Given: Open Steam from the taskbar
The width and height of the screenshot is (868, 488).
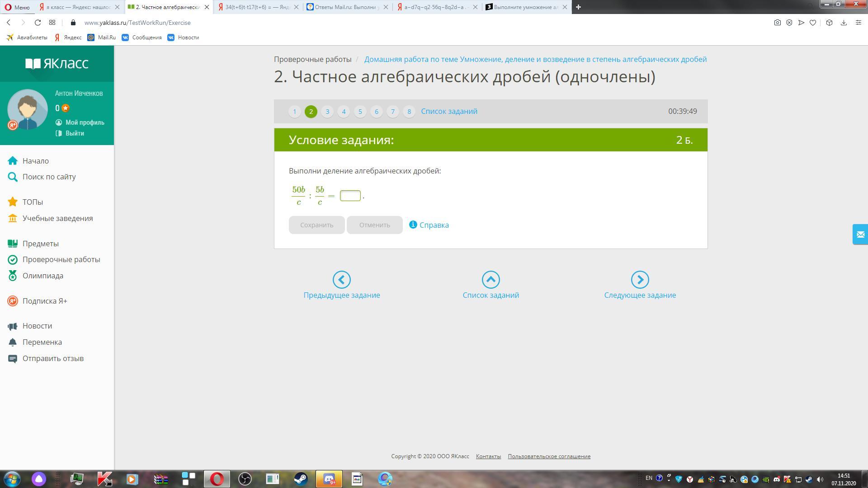Looking at the screenshot, I should [x=301, y=479].
